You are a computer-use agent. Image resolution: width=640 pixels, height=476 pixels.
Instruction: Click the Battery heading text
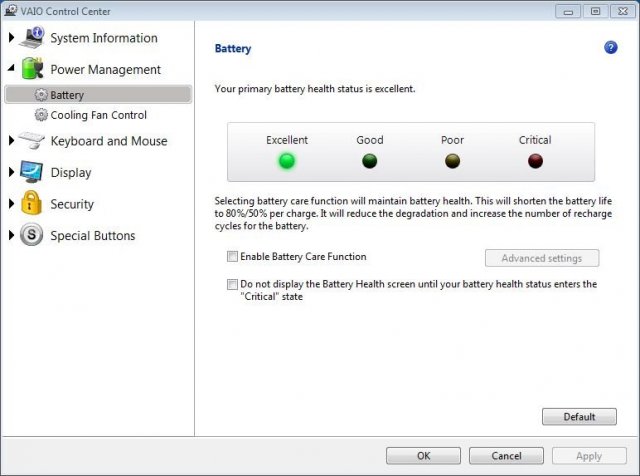233,49
